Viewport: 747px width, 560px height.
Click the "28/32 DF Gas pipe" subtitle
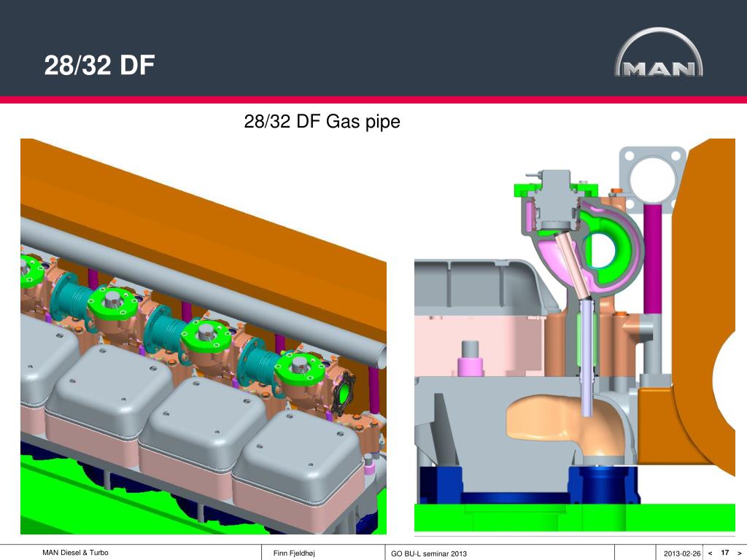(322, 122)
